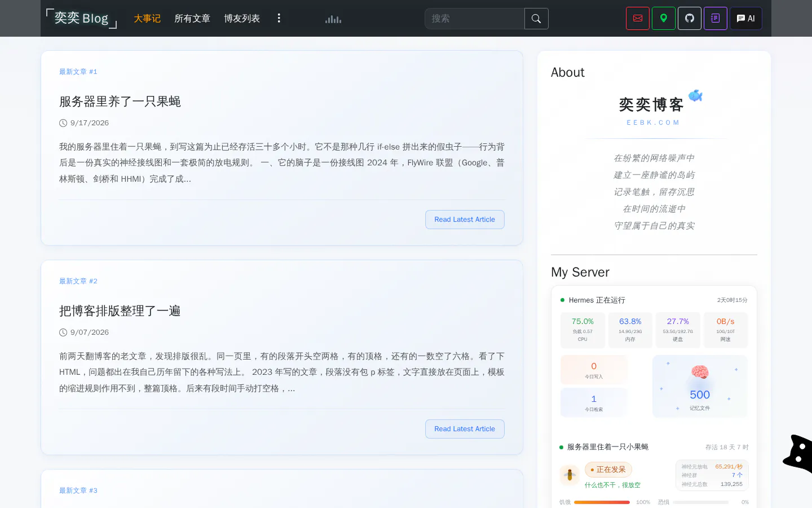Click the 正在发呆 status badge
The width and height of the screenshot is (812, 508).
click(608, 470)
